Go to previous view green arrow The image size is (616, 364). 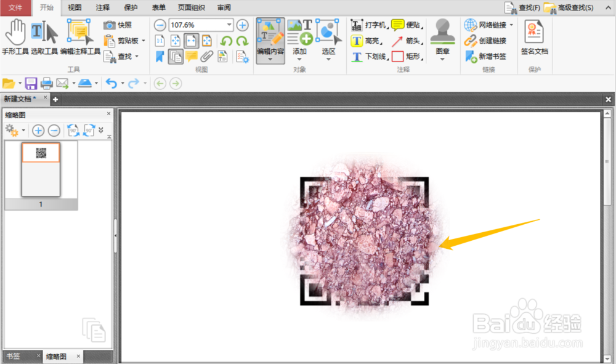(160, 84)
